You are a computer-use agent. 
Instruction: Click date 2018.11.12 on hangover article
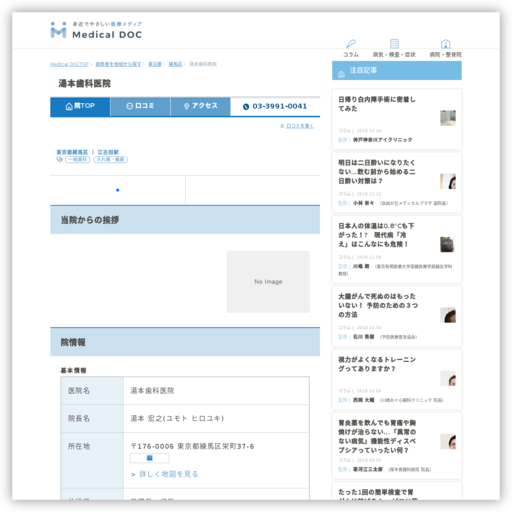point(369,194)
